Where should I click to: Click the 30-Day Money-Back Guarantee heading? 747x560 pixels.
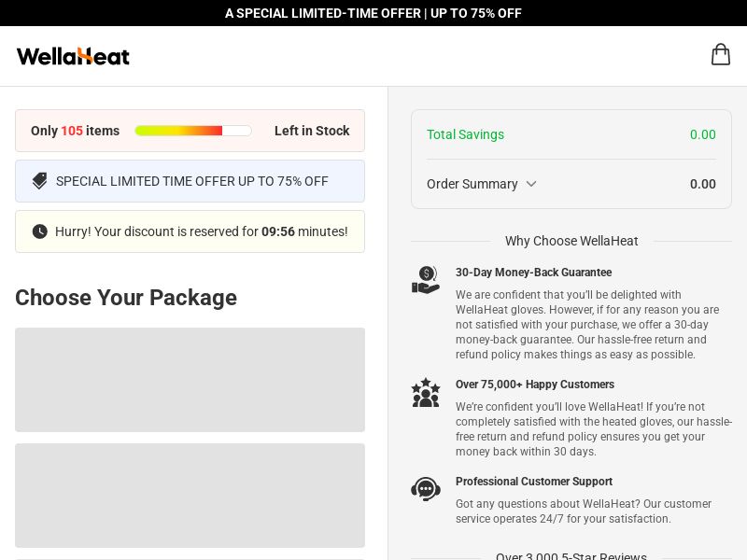(533, 273)
